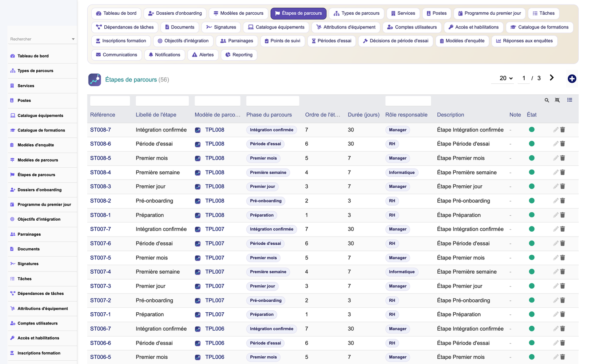The width and height of the screenshot is (589, 364).
Task: Delete row ST008-2 with trash icon
Action: (563, 201)
